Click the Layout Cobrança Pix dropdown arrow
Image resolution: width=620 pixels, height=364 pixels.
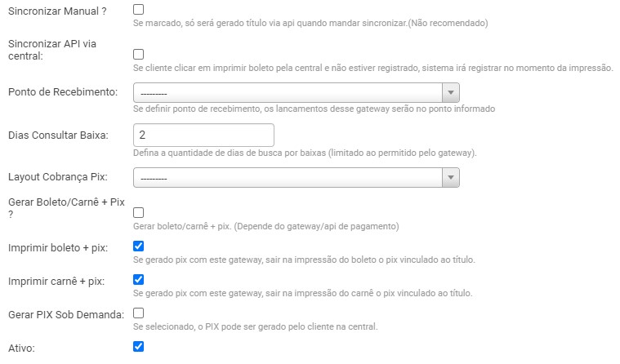click(x=451, y=177)
